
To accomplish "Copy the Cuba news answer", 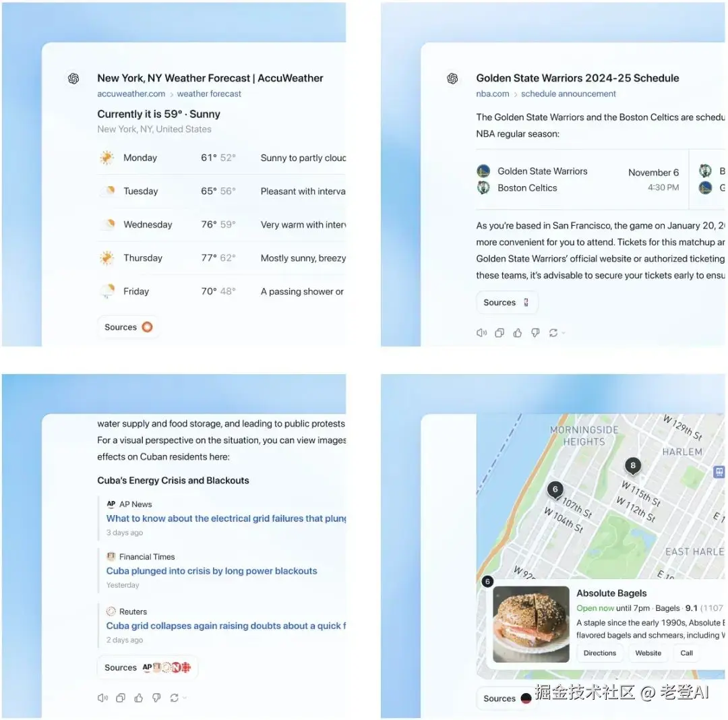I will pyautogui.click(x=121, y=698).
